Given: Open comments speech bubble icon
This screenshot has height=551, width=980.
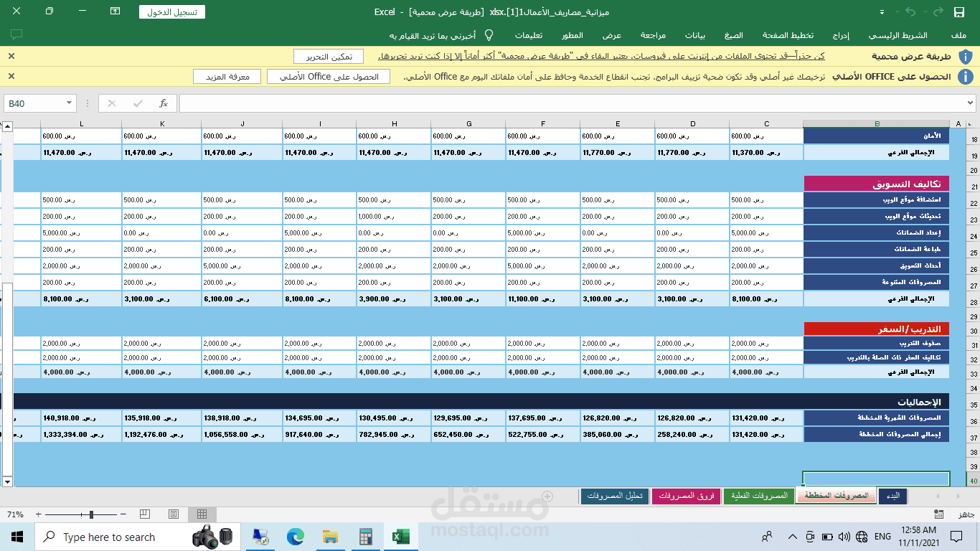Looking at the screenshot, I should click(17, 34).
